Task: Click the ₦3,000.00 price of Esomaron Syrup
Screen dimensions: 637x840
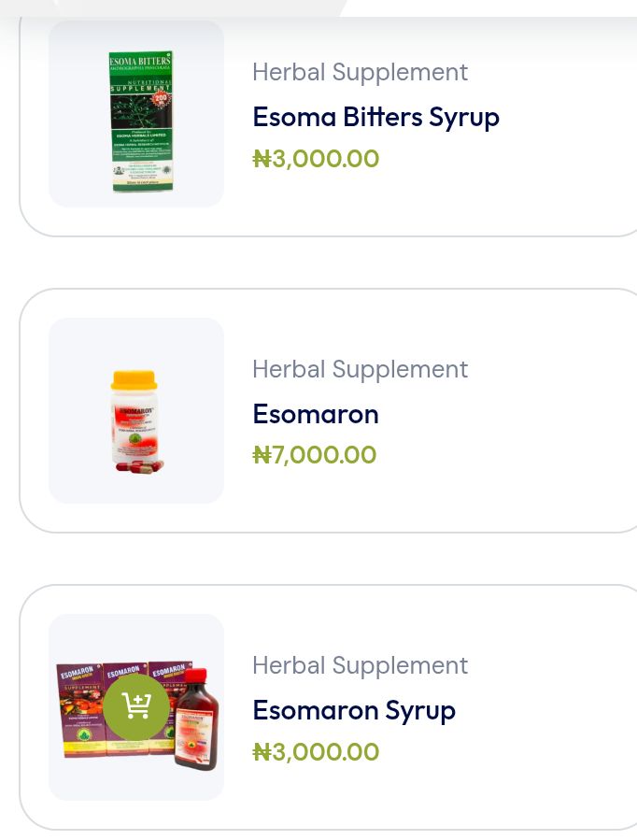Action: 316,752
